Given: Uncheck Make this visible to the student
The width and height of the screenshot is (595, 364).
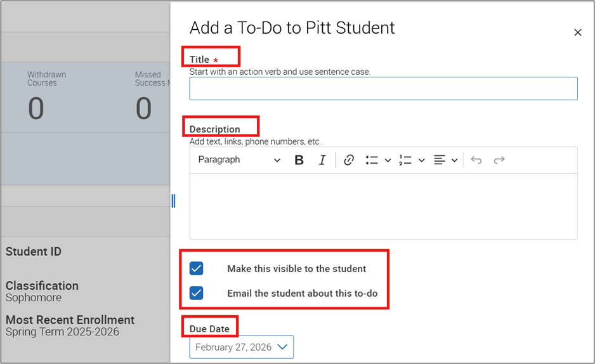Looking at the screenshot, I should [196, 268].
